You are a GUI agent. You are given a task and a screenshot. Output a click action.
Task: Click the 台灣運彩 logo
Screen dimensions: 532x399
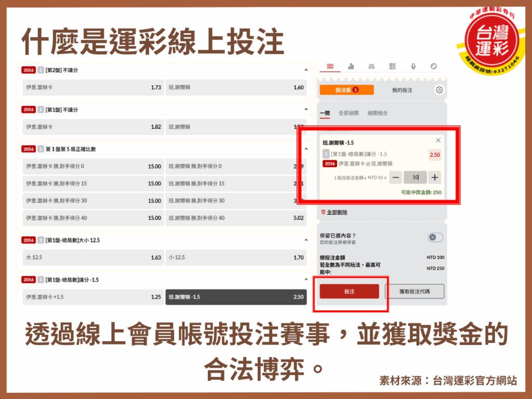coord(492,41)
